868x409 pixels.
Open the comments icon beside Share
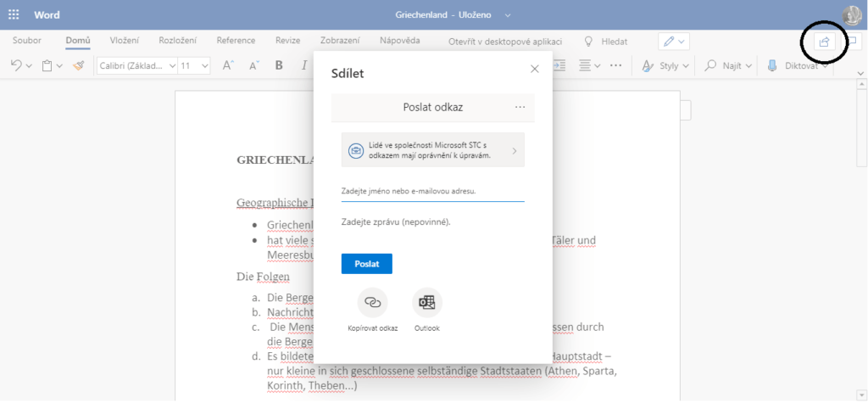pyautogui.click(x=854, y=42)
